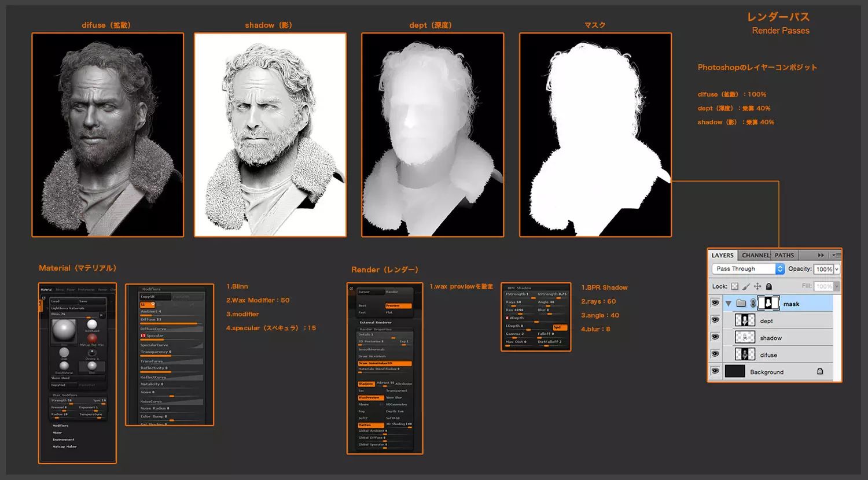Hide the dept layer
868x480 pixels.
pyautogui.click(x=715, y=320)
